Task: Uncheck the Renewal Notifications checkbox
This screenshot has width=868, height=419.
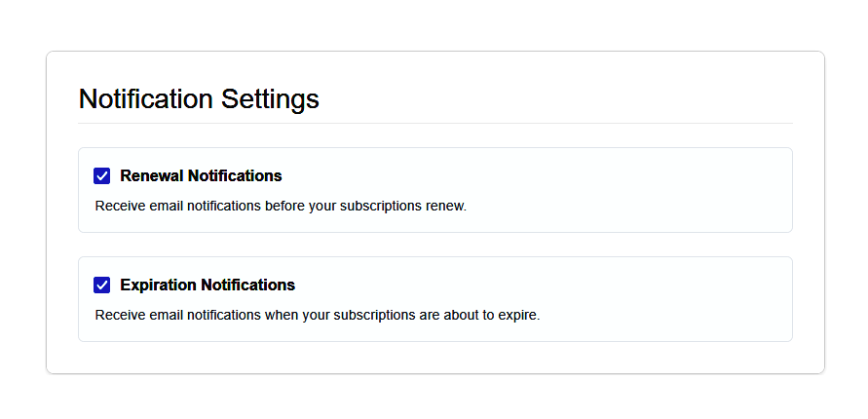Action: [101, 175]
